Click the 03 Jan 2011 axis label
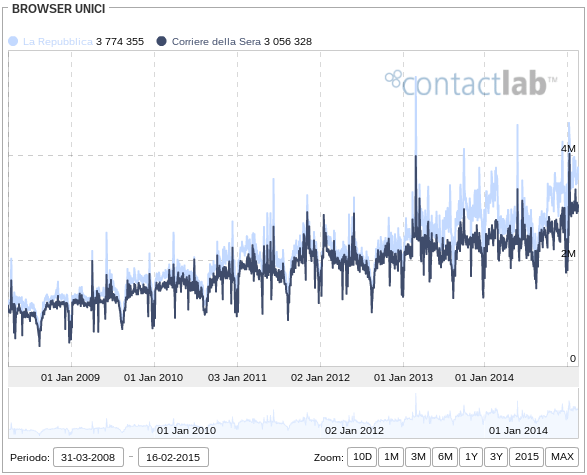 click(237, 377)
